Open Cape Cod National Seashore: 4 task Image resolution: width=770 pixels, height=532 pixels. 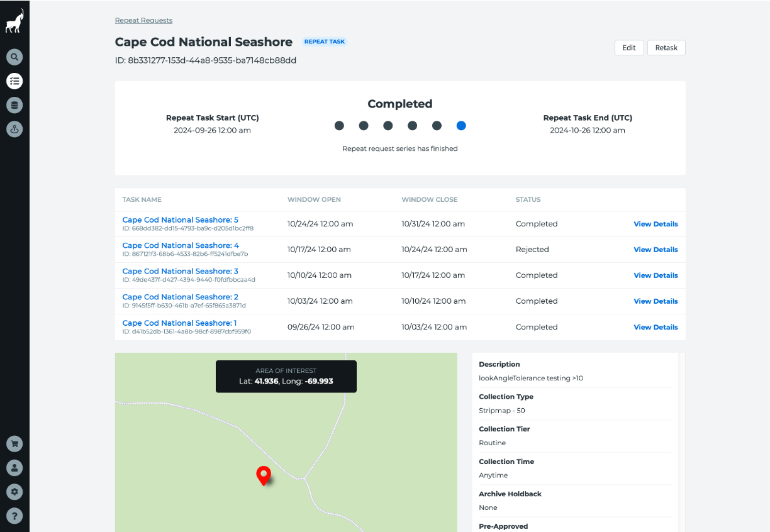181,245
